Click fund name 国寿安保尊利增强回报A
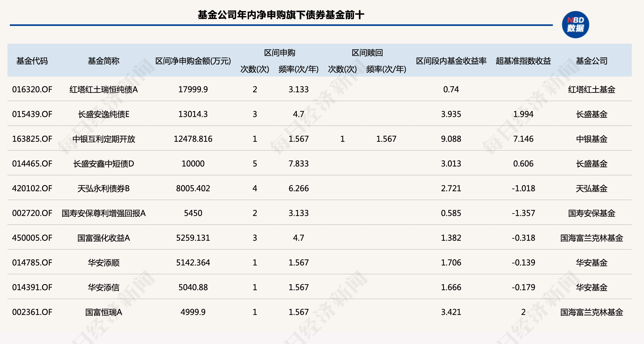The height and width of the screenshot is (344, 644). (x=103, y=213)
